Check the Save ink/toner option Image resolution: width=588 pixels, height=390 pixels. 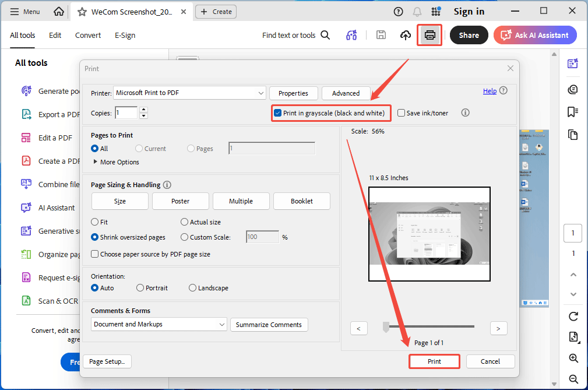pyautogui.click(x=401, y=113)
